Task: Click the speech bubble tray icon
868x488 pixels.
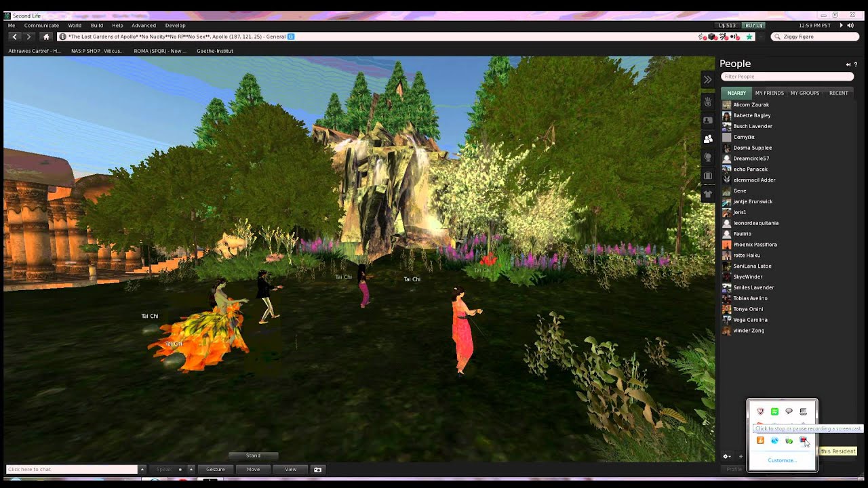Action: pyautogui.click(x=789, y=411)
